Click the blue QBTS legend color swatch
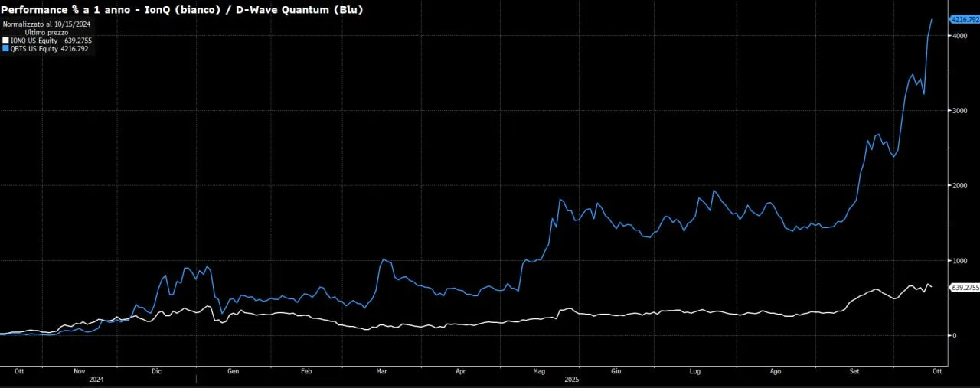The height and width of the screenshot is (388, 980). coord(5,48)
